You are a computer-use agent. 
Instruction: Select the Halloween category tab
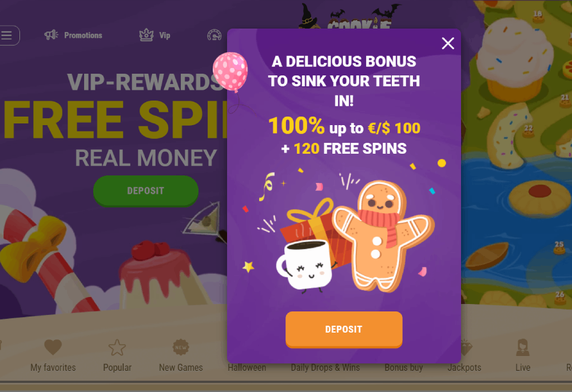click(247, 367)
